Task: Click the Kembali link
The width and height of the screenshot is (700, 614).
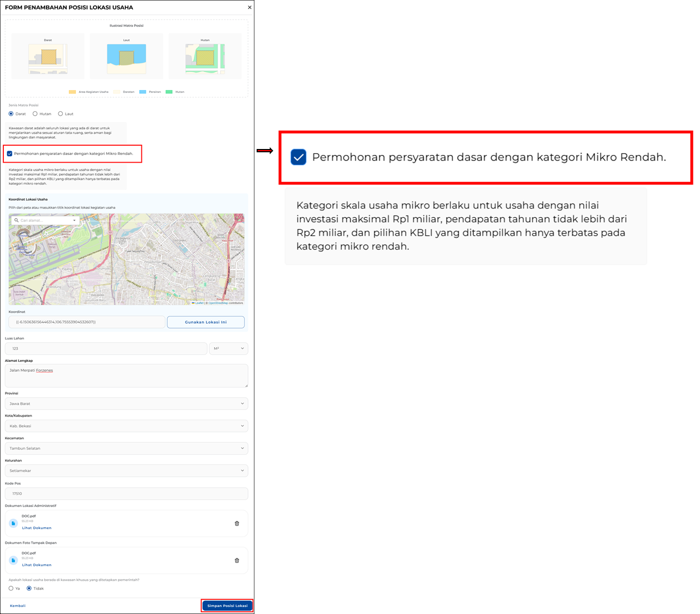Action: 17,606
